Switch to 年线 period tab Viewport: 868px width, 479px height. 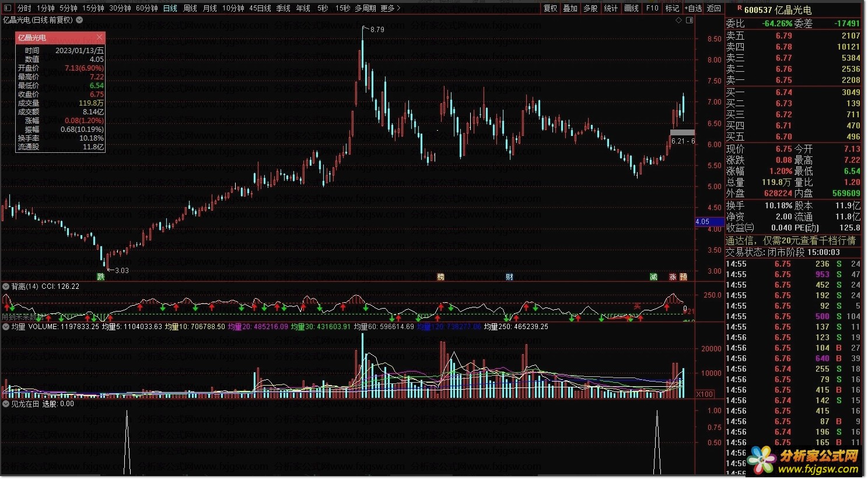click(x=303, y=8)
